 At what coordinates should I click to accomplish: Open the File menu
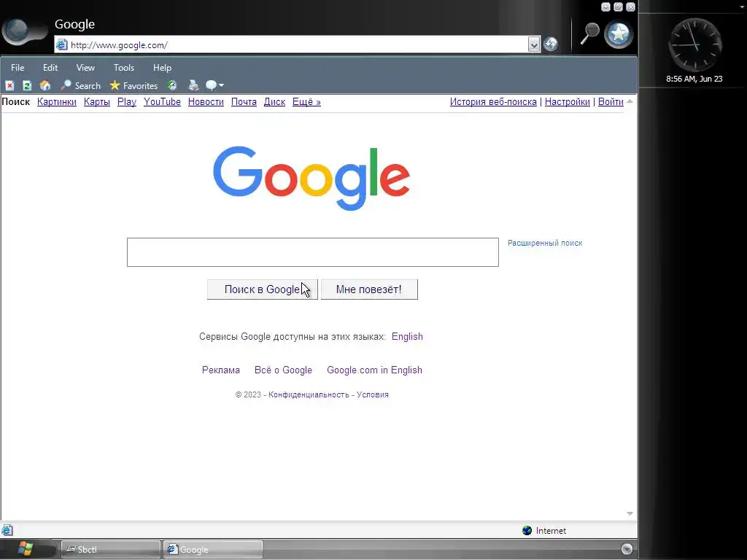pos(18,68)
